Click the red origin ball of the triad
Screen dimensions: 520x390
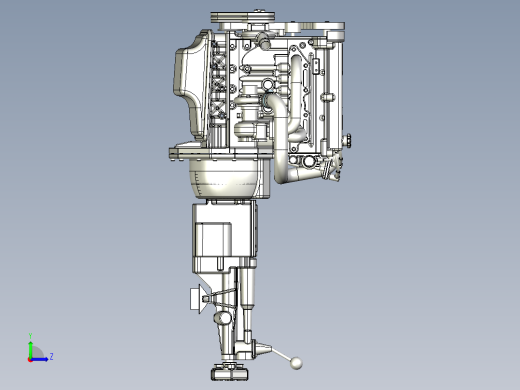click(30, 360)
